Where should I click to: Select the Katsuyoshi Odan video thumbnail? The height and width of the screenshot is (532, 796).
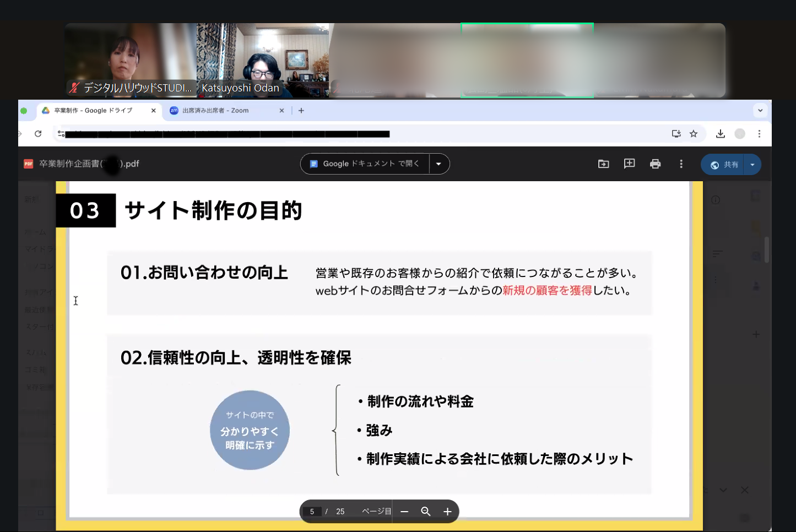pos(263,61)
